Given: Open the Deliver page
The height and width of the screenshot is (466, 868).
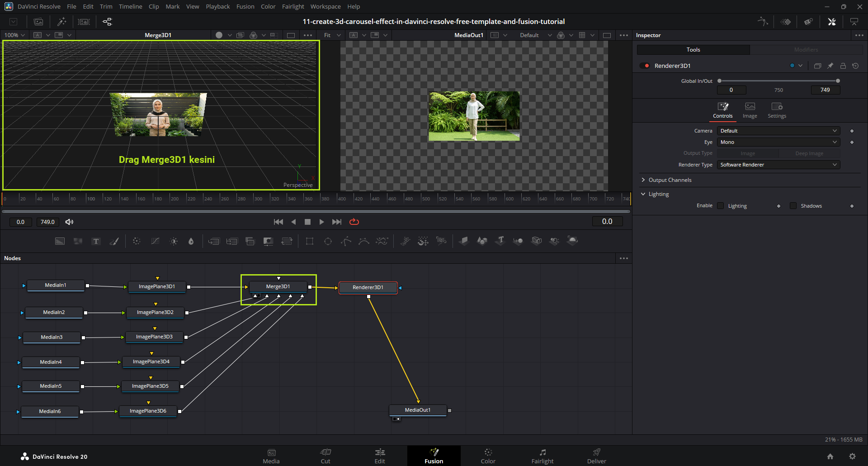Looking at the screenshot, I should pos(596,456).
